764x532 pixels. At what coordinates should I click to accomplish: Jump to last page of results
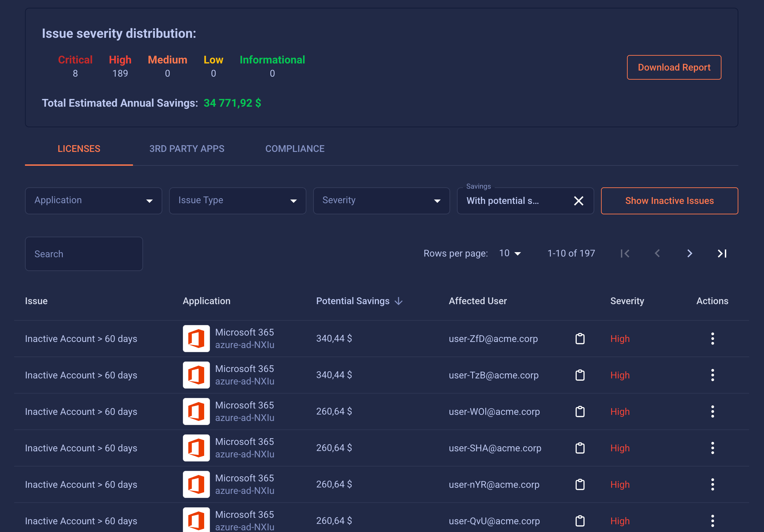pyautogui.click(x=722, y=254)
